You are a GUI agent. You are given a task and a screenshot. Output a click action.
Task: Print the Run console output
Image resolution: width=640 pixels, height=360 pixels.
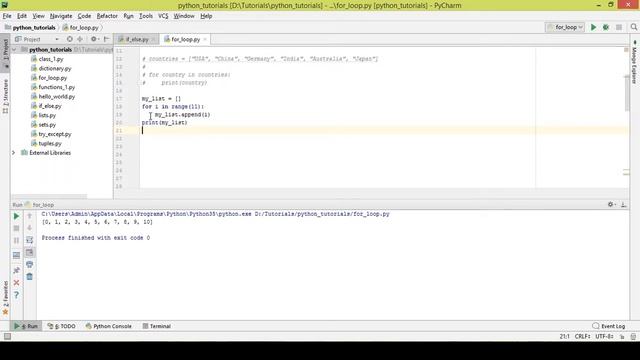[x=29, y=264]
